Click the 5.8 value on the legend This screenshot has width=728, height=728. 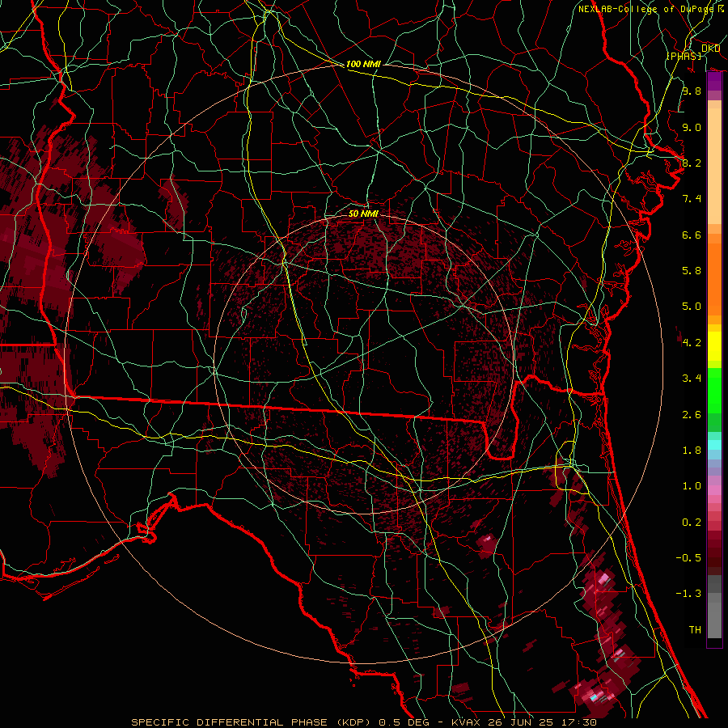tap(692, 271)
